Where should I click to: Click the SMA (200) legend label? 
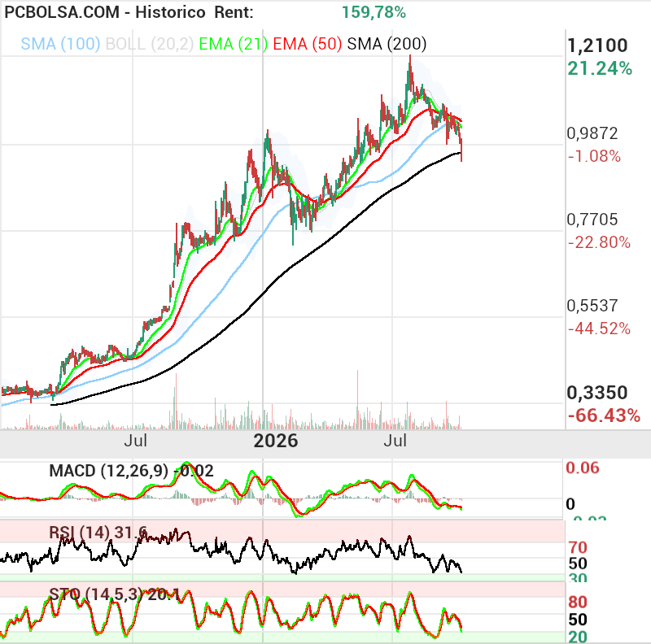tap(387, 44)
